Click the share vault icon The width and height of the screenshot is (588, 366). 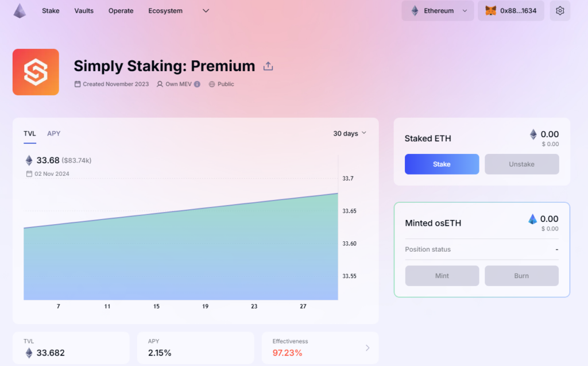pos(268,66)
